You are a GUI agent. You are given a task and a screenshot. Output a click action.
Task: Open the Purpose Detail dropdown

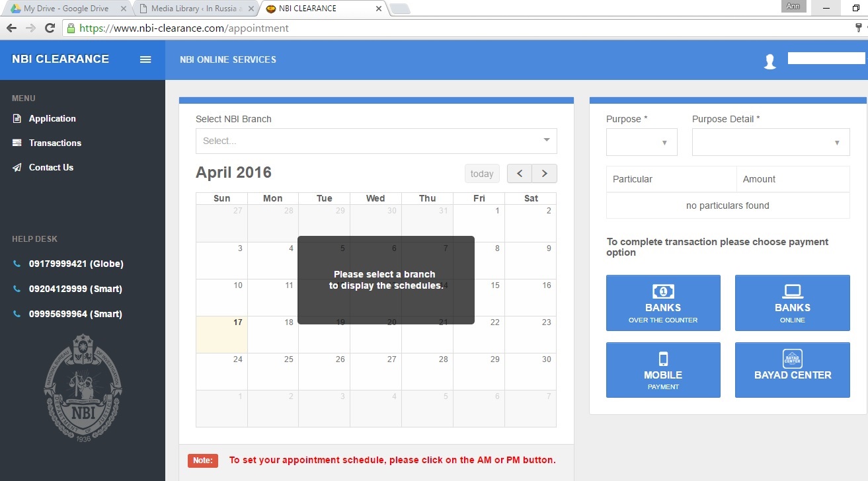pyautogui.click(x=771, y=142)
